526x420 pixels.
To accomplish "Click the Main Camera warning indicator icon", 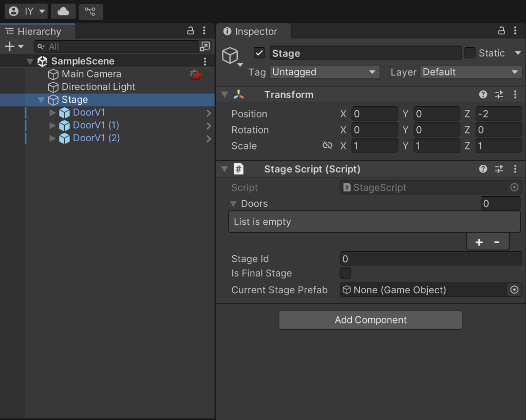I will click(195, 74).
